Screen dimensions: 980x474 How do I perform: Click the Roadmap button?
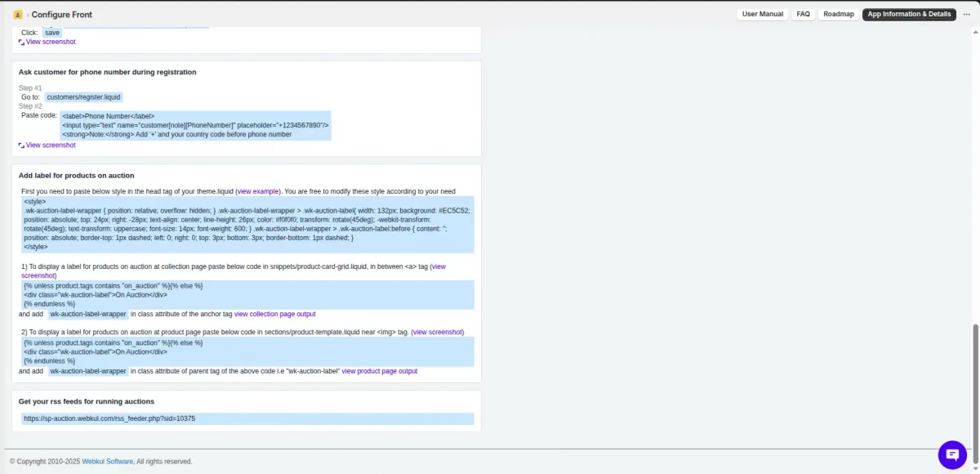[839, 14]
